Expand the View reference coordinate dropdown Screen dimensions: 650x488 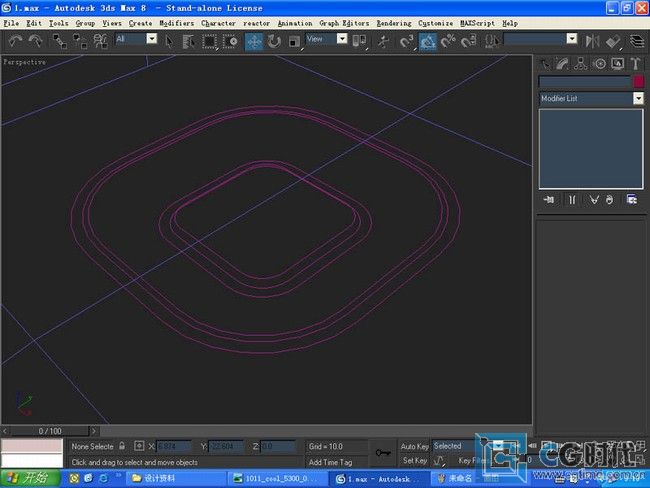click(x=342, y=39)
